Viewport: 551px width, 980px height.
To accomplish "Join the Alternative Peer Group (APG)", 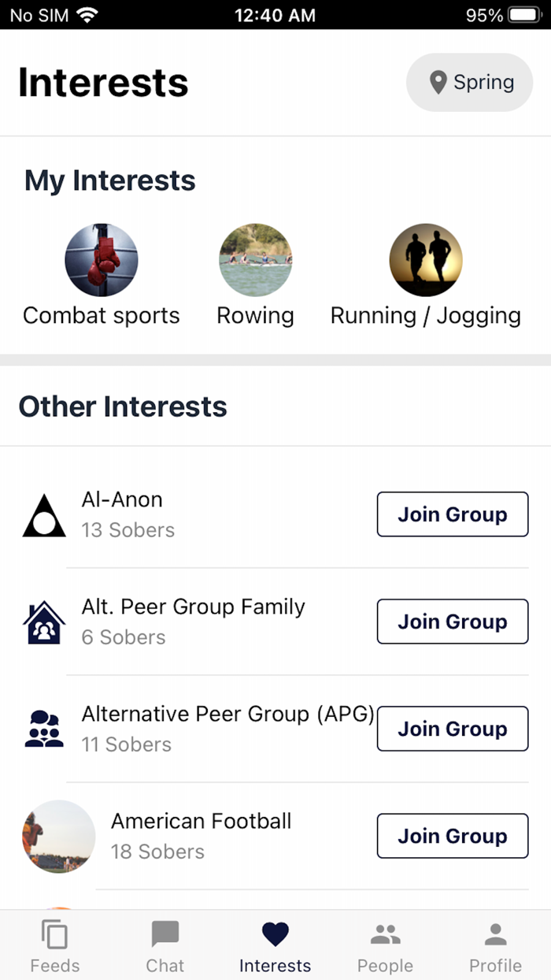I will point(452,729).
